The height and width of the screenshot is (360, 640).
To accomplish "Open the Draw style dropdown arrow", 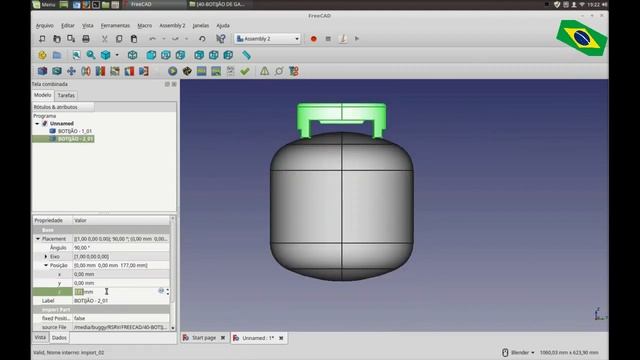I will coord(117,55).
